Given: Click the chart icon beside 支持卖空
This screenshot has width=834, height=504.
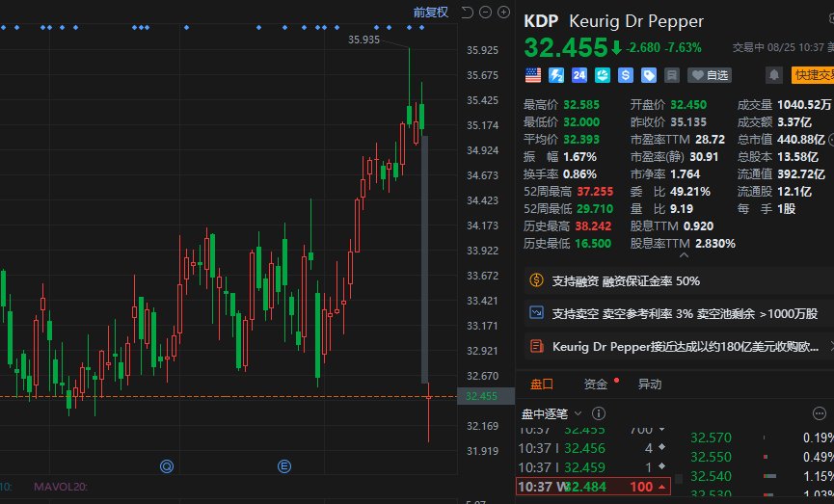Looking at the screenshot, I should coord(536,313).
